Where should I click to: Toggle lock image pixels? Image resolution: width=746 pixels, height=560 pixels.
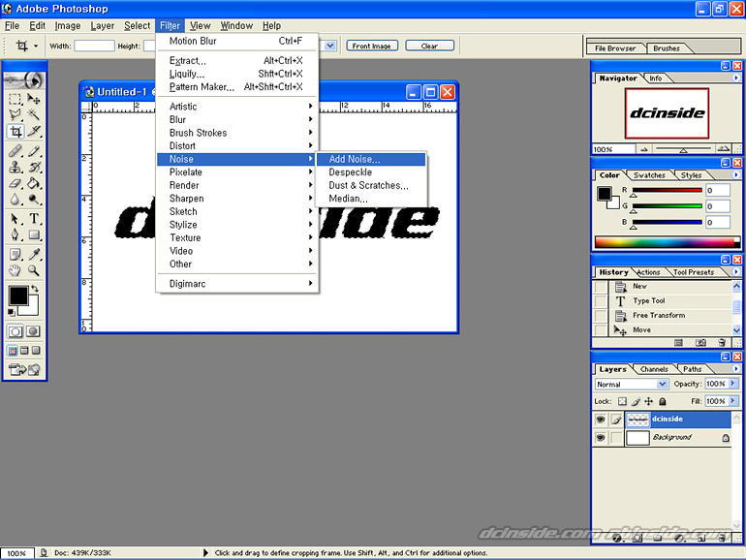(x=636, y=401)
